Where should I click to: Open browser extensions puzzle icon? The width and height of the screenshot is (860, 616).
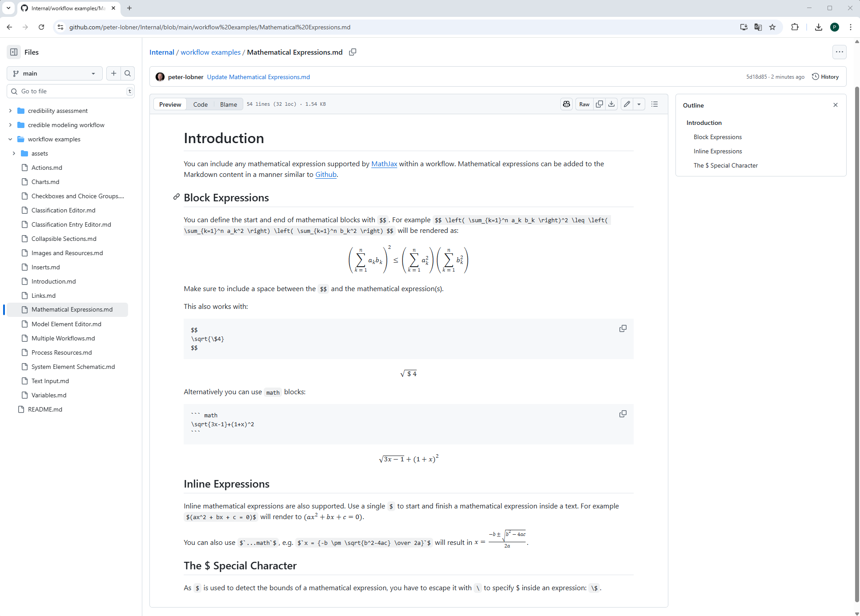pos(795,27)
